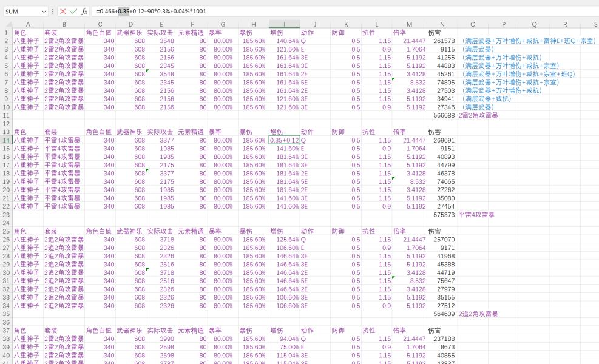Cancel the formula entry with the red X
The image size is (599, 364).
point(63,12)
